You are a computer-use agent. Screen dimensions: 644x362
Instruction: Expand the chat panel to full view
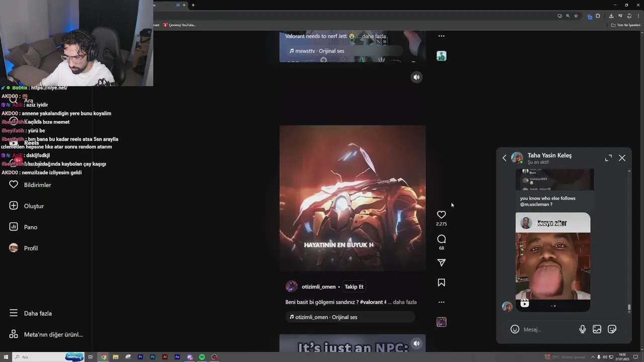608,158
